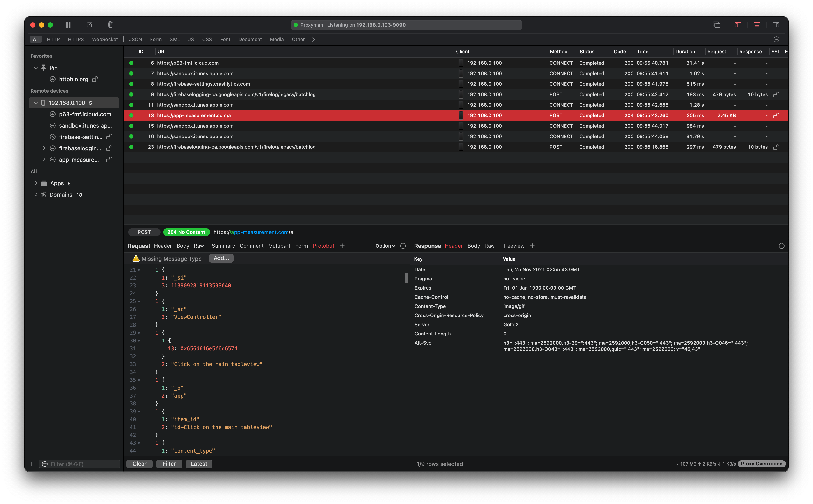Switch to the Treeview response tab

tap(513, 246)
